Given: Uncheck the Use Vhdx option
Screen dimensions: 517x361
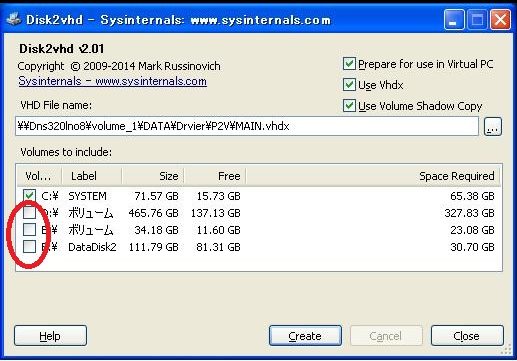Looking at the screenshot, I should [x=349, y=85].
